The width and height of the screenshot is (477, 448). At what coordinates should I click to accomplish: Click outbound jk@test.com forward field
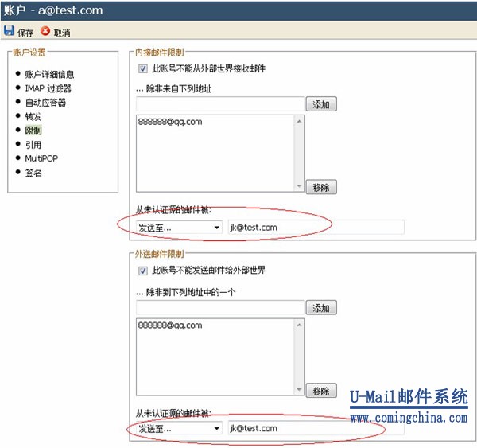(316, 428)
